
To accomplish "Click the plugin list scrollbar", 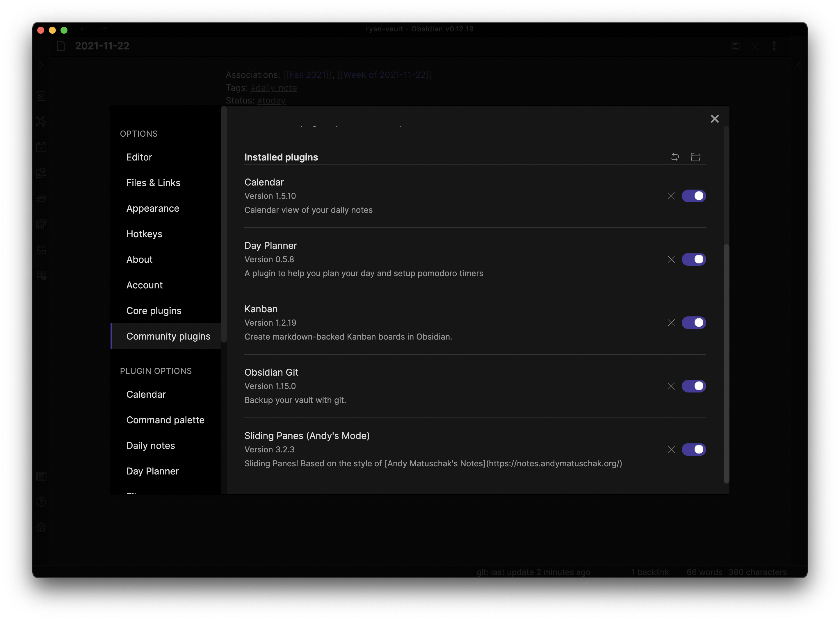I will pyautogui.click(x=726, y=363).
